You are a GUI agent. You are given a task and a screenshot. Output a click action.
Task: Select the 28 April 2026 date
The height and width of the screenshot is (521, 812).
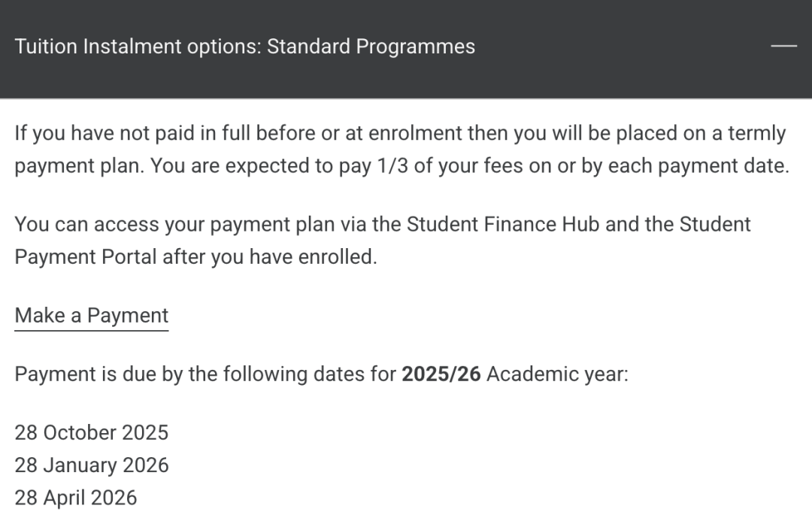tap(76, 498)
